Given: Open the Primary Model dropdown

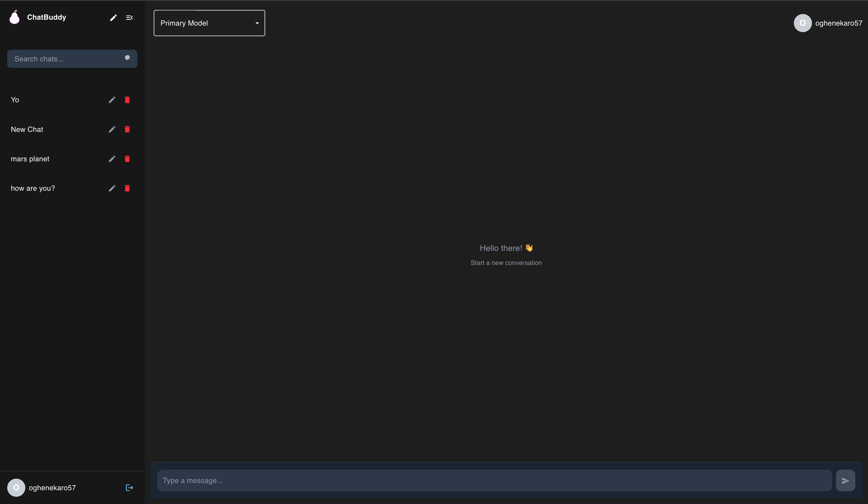Looking at the screenshot, I should point(209,23).
